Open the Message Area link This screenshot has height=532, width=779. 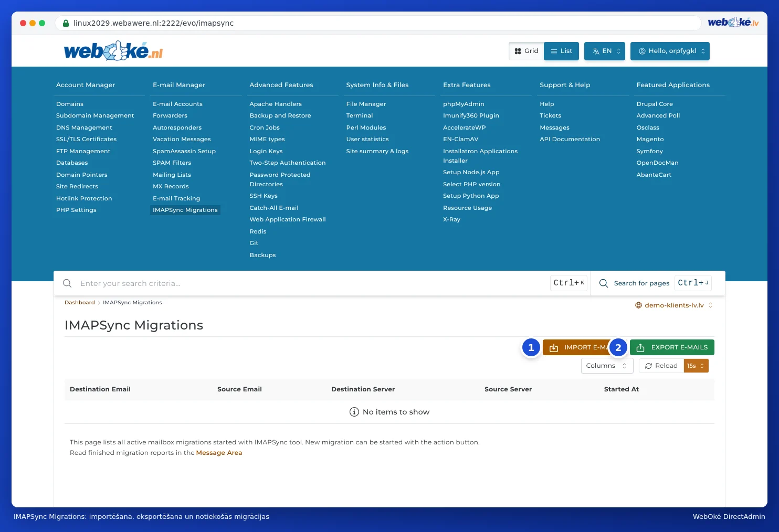(x=219, y=453)
